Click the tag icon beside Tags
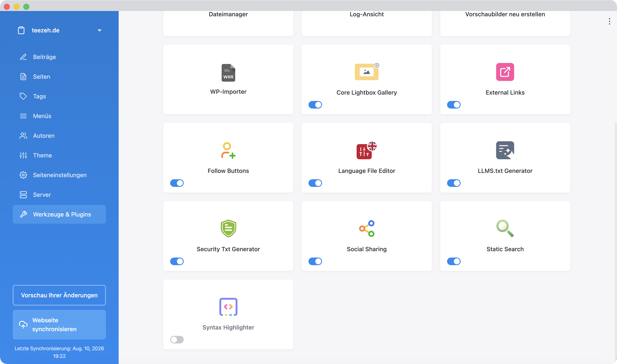This screenshot has height=364, width=617. point(23,96)
